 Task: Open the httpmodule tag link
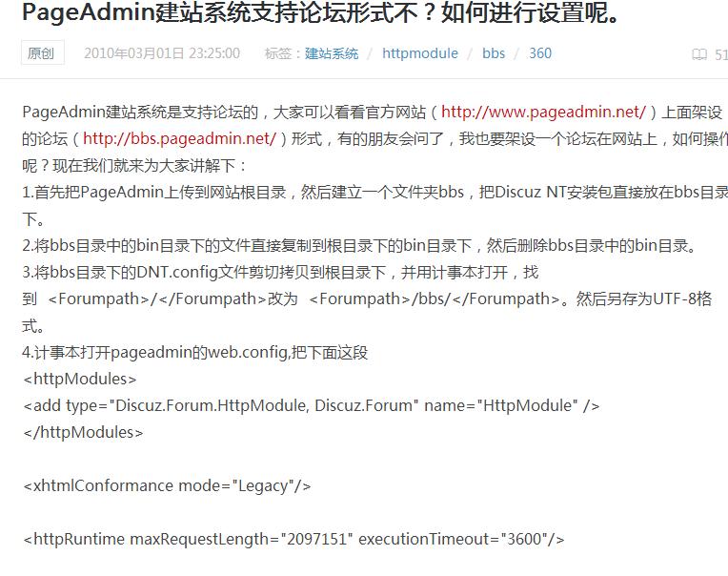pos(419,53)
